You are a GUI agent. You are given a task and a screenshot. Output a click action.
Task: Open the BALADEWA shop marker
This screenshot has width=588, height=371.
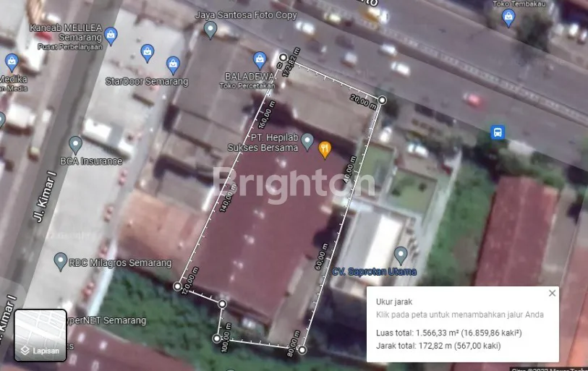pos(260,59)
